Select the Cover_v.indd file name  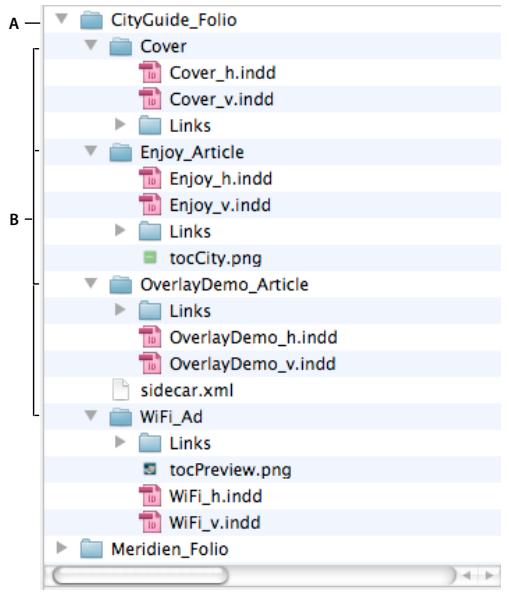click(221, 99)
